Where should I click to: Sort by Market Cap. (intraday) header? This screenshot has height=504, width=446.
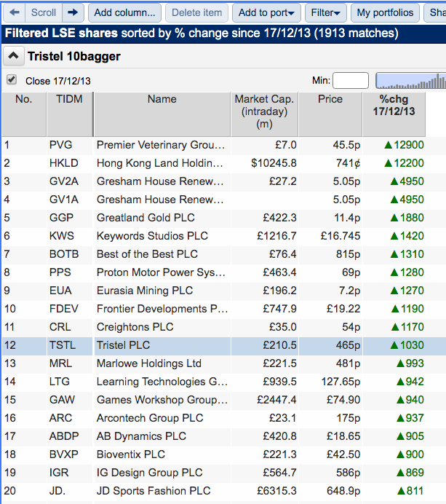pos(264,114)
